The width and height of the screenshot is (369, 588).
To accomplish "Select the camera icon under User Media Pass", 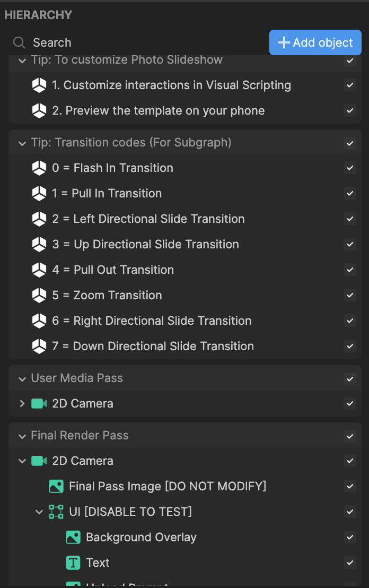I will click(x=39, y=403).
